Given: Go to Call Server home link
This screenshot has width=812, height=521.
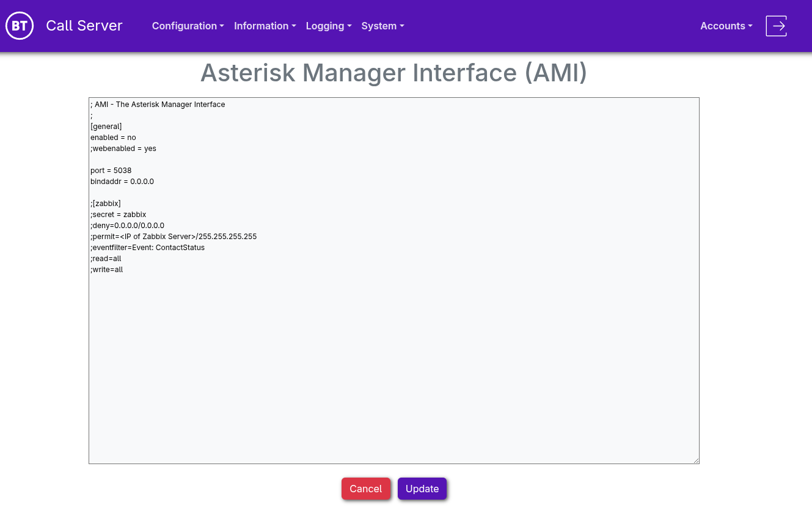Looking at the screenshot, I should (x=84, y=26).
